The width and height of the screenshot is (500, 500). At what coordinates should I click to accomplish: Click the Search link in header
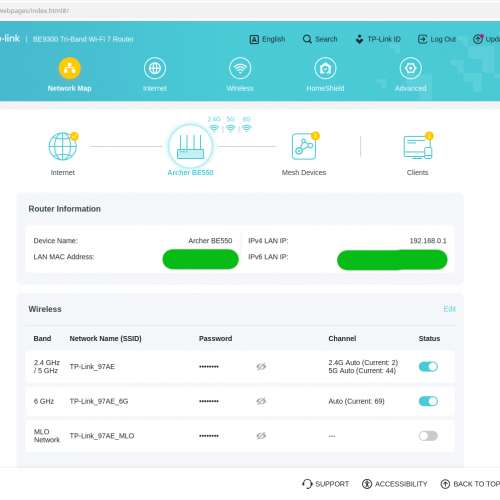[326, 39]
